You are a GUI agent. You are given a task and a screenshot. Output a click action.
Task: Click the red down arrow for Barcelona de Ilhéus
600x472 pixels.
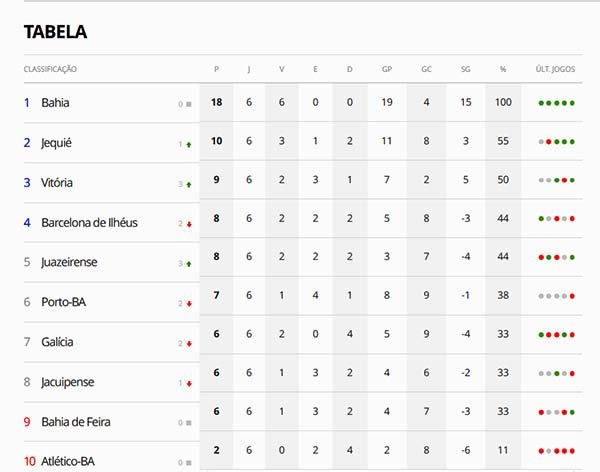pos(188,224)
